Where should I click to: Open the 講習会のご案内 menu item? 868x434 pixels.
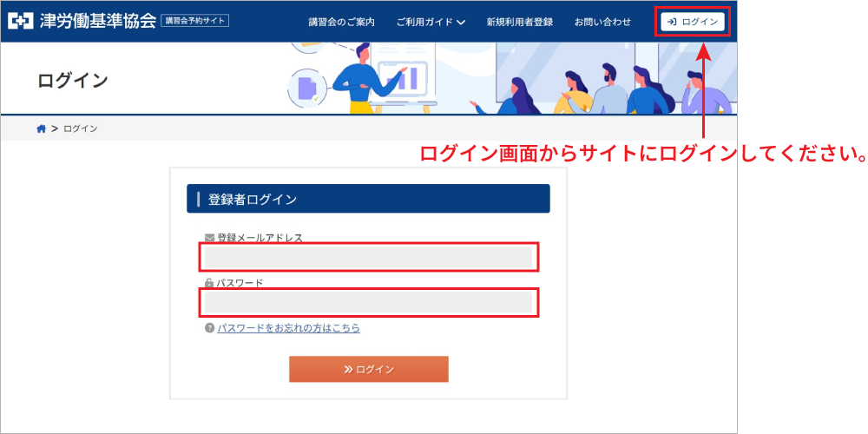coord(341,22)
